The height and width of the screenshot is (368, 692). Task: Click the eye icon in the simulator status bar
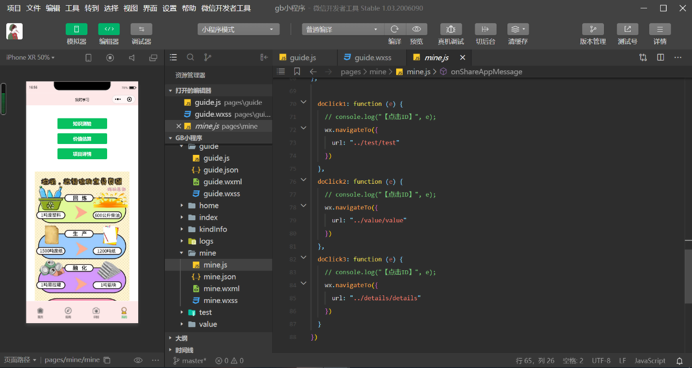point(138,360)
